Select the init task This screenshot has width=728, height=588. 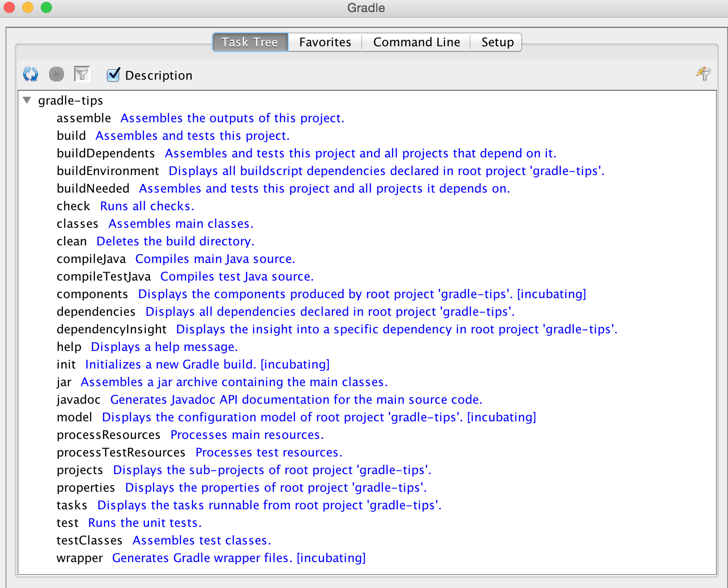[x=193, y=364]
